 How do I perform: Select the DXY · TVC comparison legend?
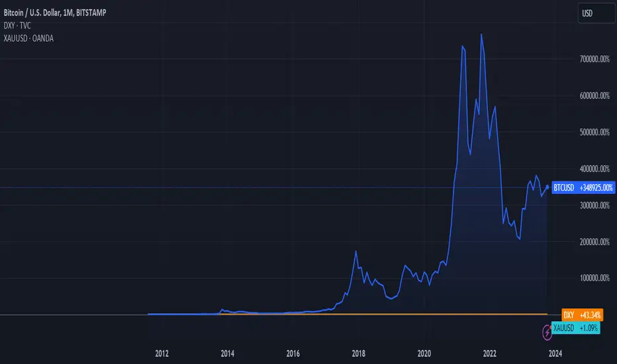pos(17,26)
